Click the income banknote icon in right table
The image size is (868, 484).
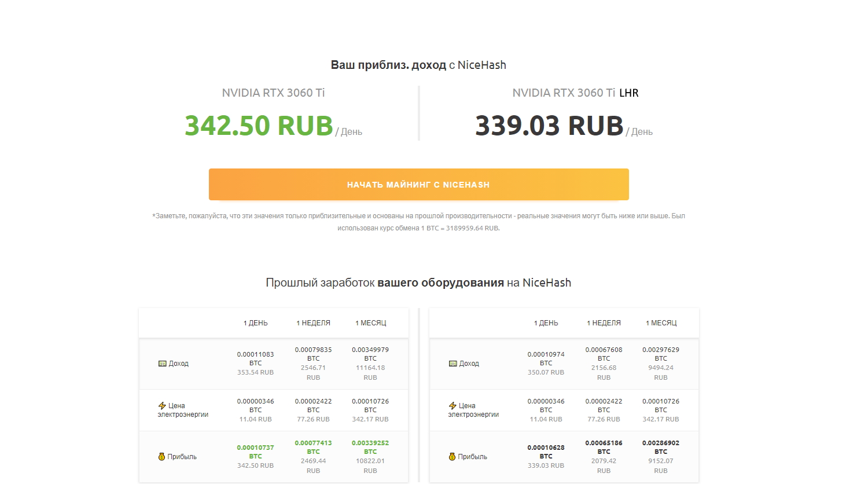453,364
